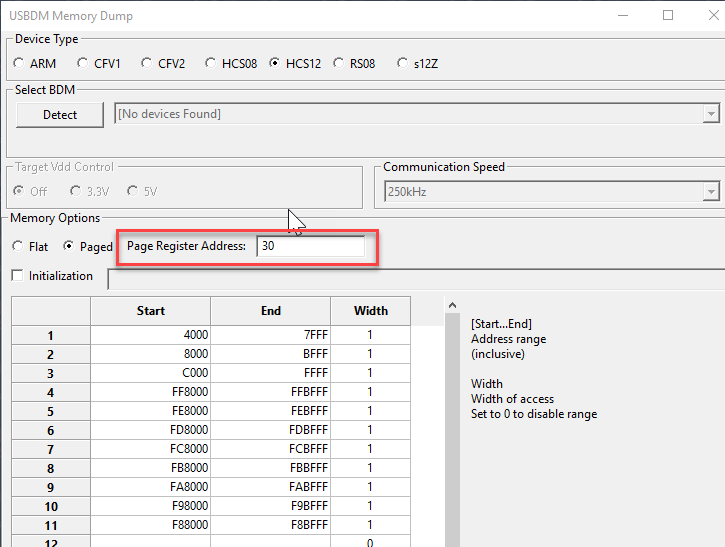This screenshot has height=547, width=725.
Task: Click Start cell F98000
Action: (x=151, y=506)
